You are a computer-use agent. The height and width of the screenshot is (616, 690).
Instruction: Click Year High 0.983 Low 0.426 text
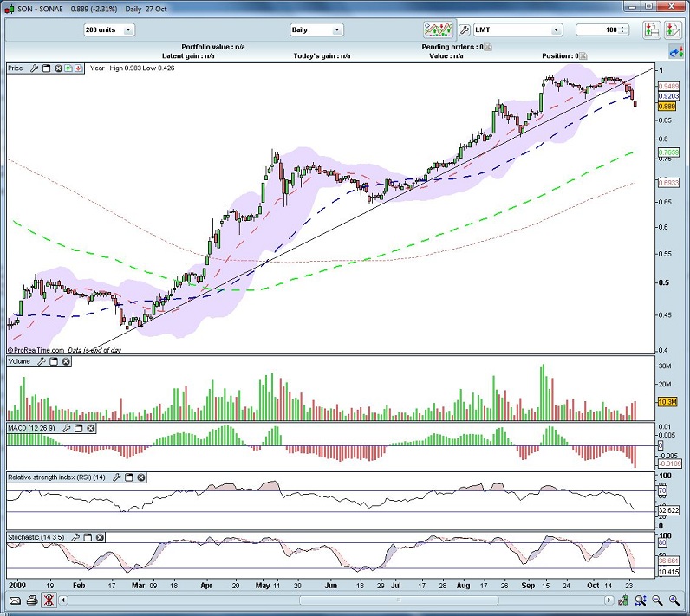[132, 68]
